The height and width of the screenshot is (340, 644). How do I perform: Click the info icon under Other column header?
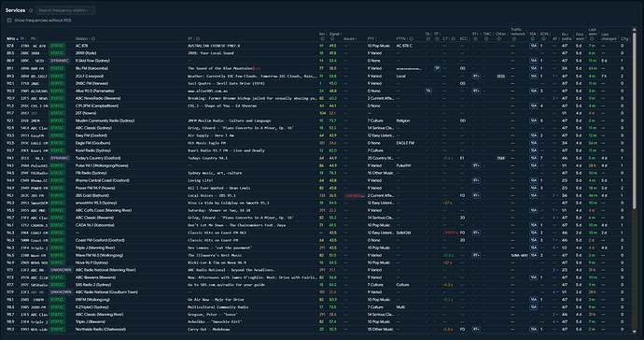(498, 39)
